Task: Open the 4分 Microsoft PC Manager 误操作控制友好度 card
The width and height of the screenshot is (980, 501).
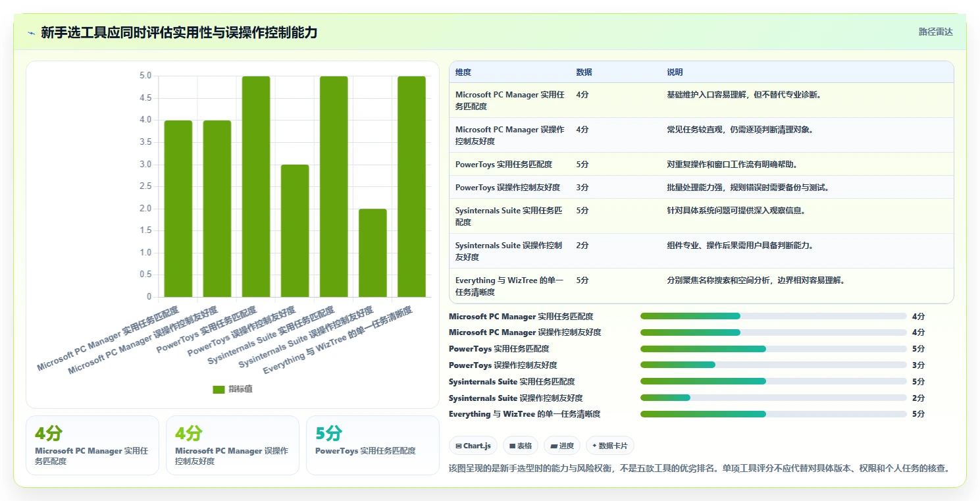Action: [x=232, y=445]
